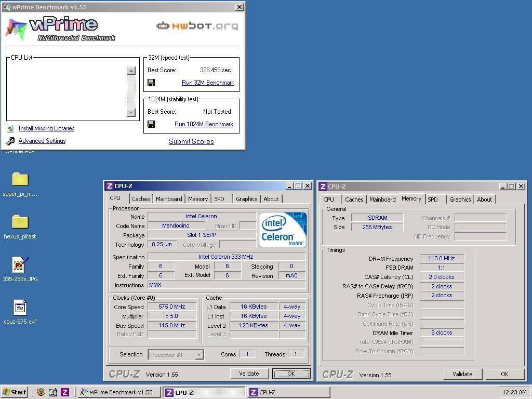Activate the second CPU-Z taskbar button
532x399 pixels.
coord(288,392)
